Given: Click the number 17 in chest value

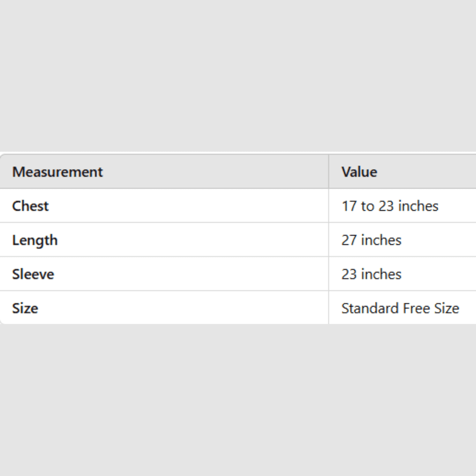Looking at the screenshot, I should pyautogui.click(x=349, y=206).
